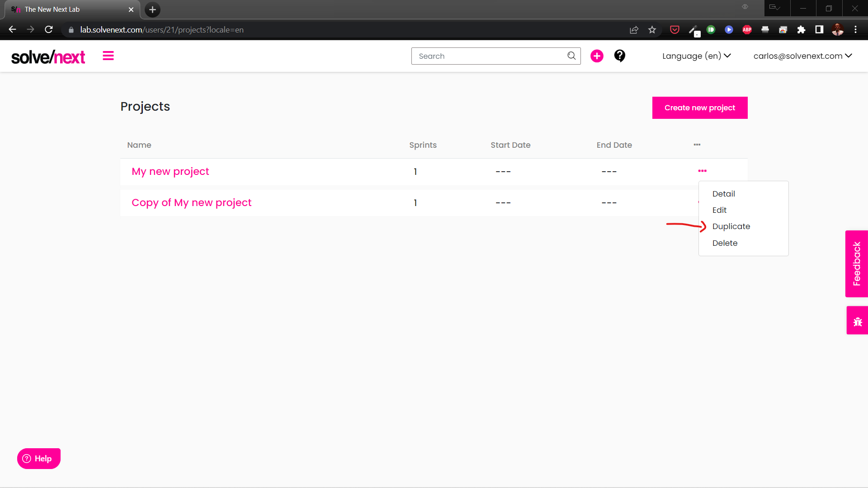
Task: Bookmark page with the star icon
Action: [x=652, y=30]
